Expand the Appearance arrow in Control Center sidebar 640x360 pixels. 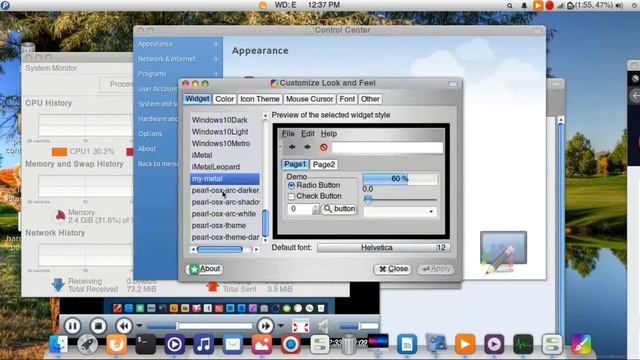[216, 44]
